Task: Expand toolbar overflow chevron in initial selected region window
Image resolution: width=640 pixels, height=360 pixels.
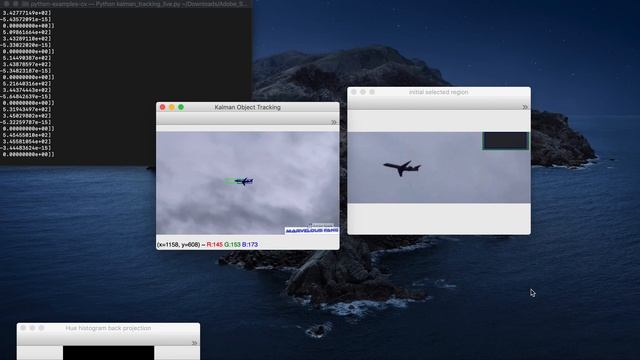Action: (x=525, y=107)
